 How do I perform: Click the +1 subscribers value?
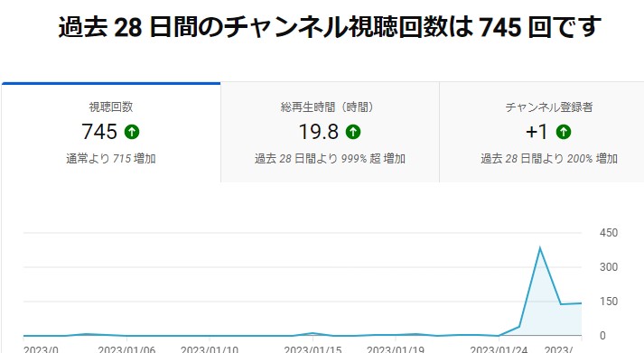pos(537,132)
